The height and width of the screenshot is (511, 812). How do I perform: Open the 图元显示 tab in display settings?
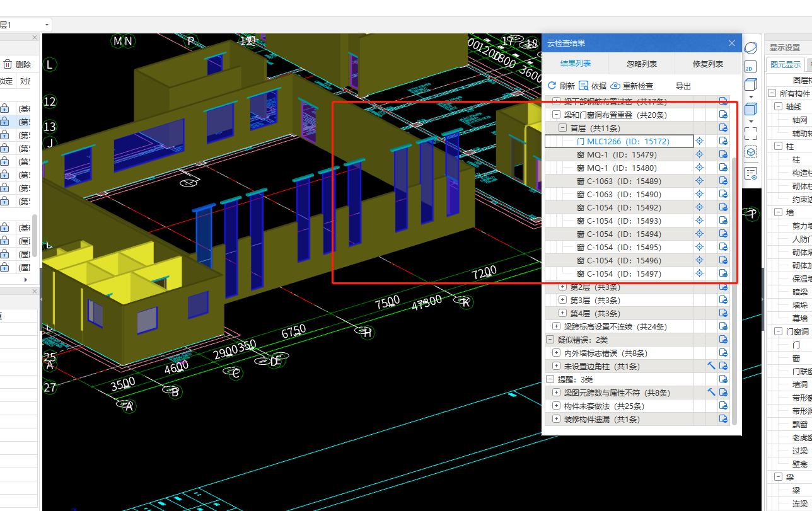point(785,64)
